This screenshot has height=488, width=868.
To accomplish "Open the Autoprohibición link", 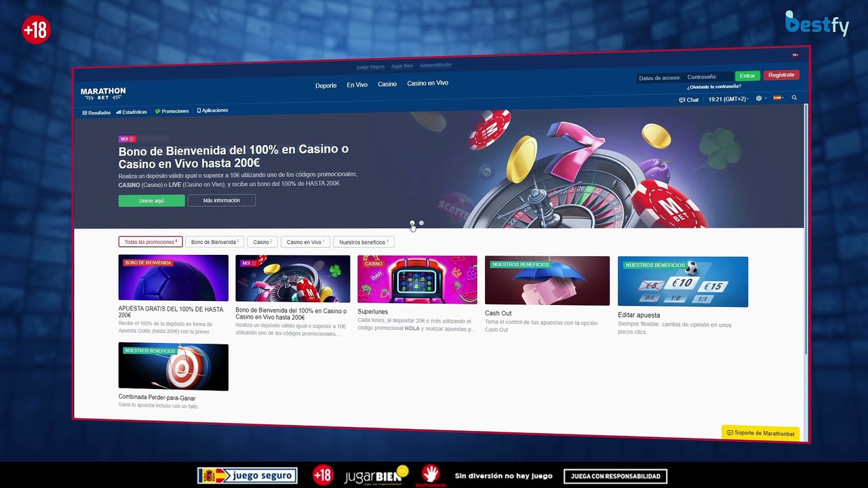I will pyautogui.click(x=435, y=65).
